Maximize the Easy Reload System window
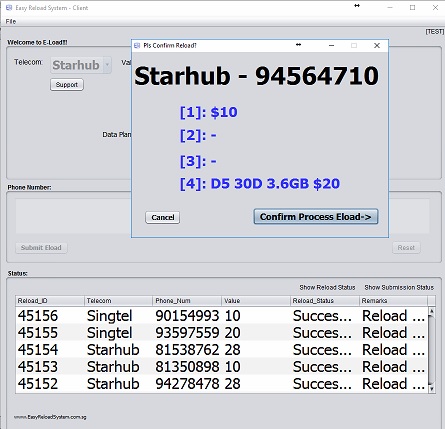 (413, 7)
